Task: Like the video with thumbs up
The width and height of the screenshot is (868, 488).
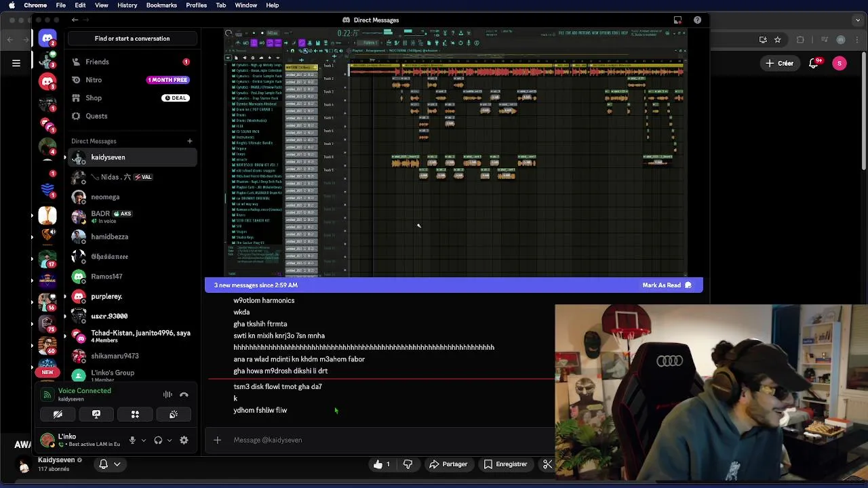Action: (382, 464)
